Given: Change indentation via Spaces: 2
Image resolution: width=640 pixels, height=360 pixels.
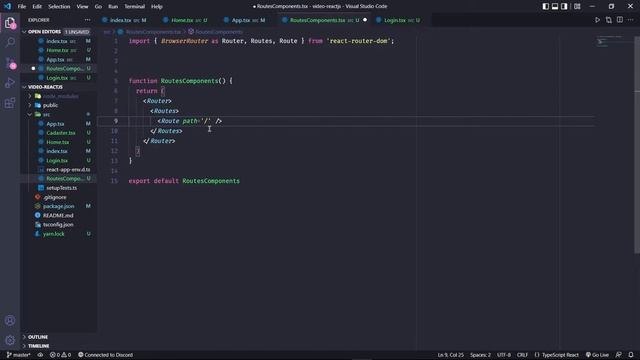Looking at the screenshot, I should (480, 355).
